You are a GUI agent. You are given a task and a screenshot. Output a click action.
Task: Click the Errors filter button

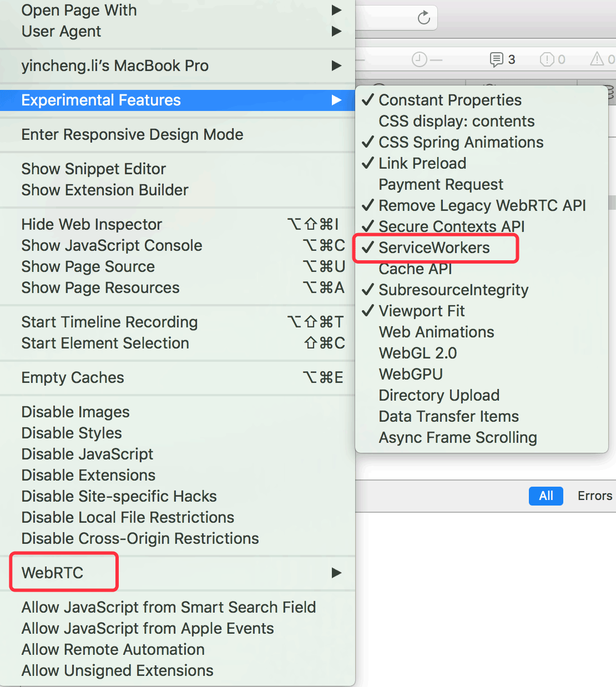click(x=594, y=496)
